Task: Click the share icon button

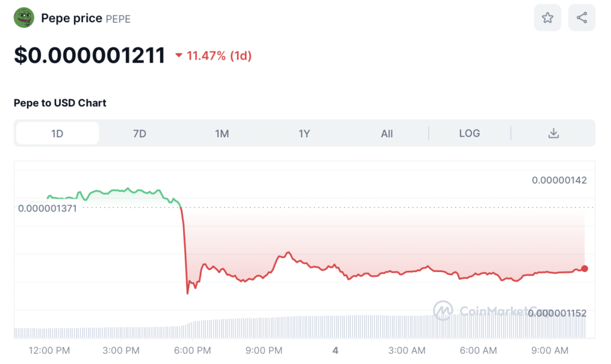Action: click(582, 18)
